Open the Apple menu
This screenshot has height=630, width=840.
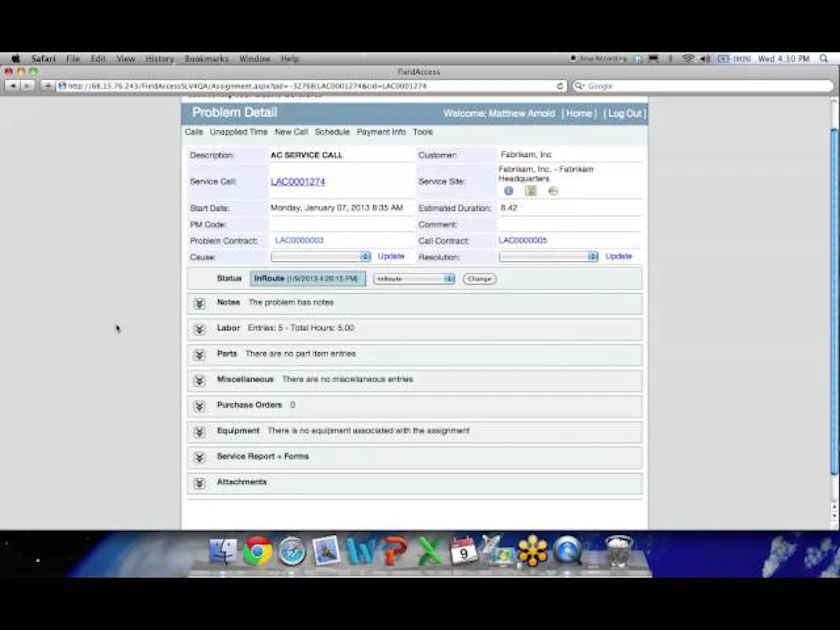point(16,58)
